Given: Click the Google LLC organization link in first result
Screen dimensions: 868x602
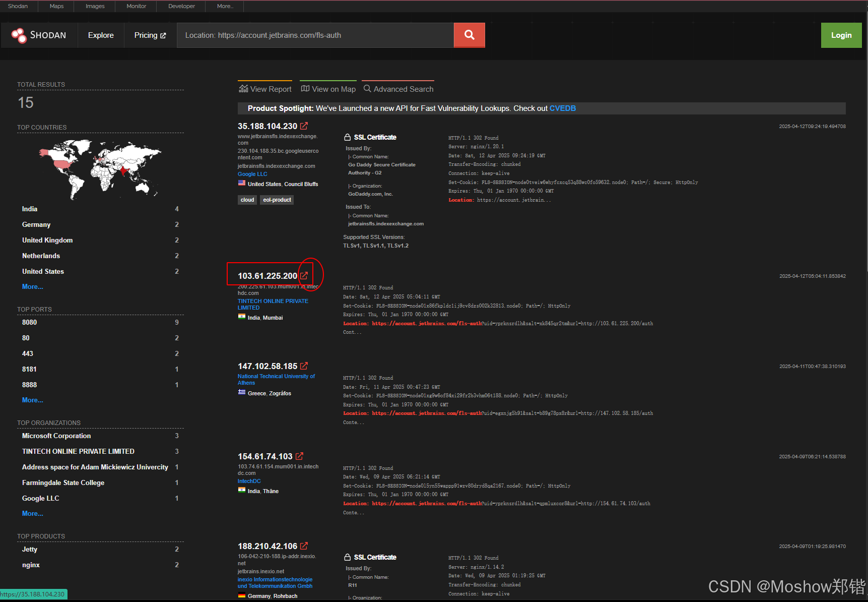Looking at the screenshot, I should click(252, 174).
